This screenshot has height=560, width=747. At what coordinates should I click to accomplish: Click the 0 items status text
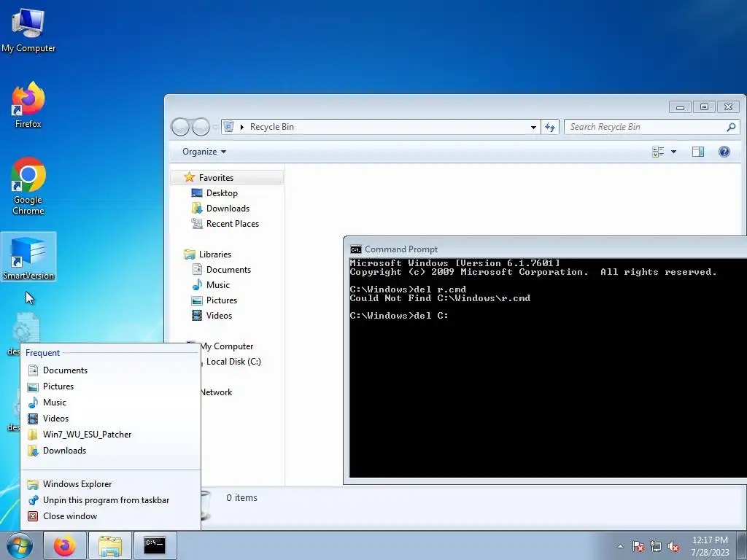(241, 497)
